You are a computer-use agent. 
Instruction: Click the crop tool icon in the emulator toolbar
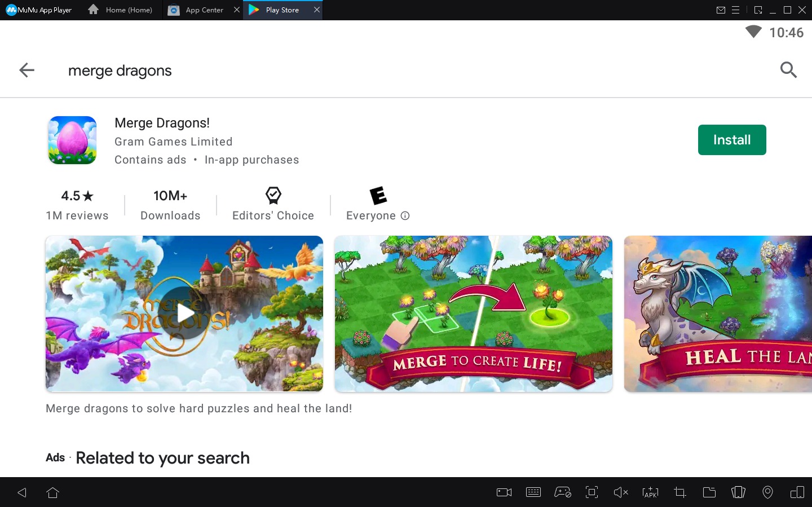pyautogui.click(x=680, y=492)
